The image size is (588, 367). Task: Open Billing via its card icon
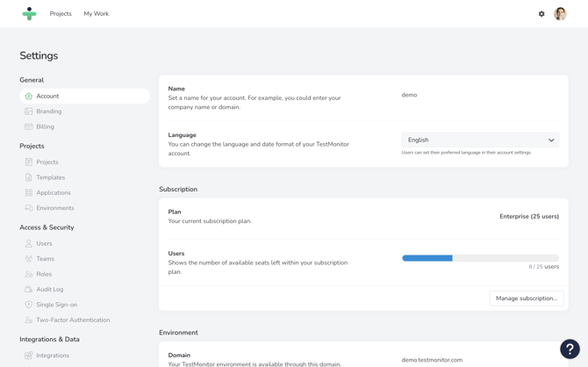coord(29,126)
